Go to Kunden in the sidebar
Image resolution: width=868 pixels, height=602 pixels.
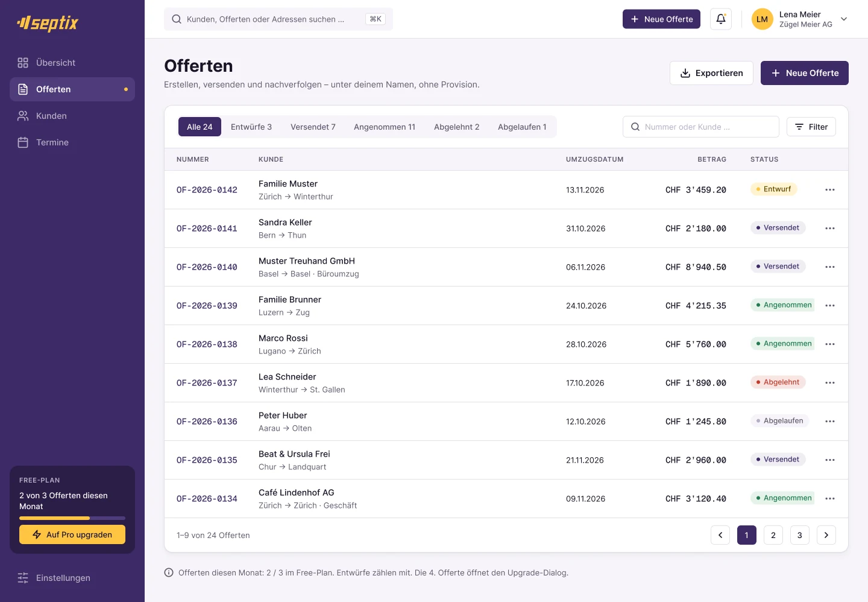pos(72,116)
